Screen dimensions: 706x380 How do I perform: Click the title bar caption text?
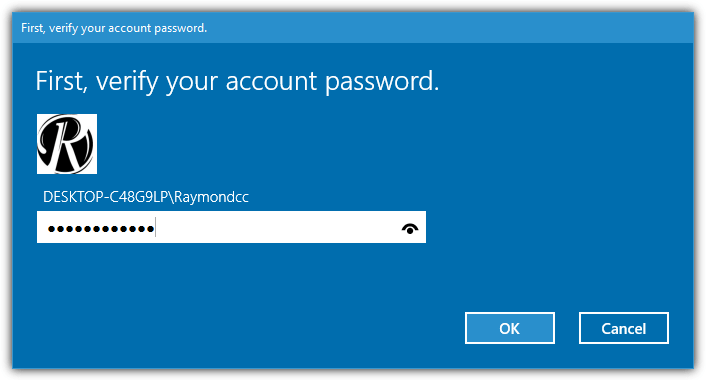click(x=114, y=28)
